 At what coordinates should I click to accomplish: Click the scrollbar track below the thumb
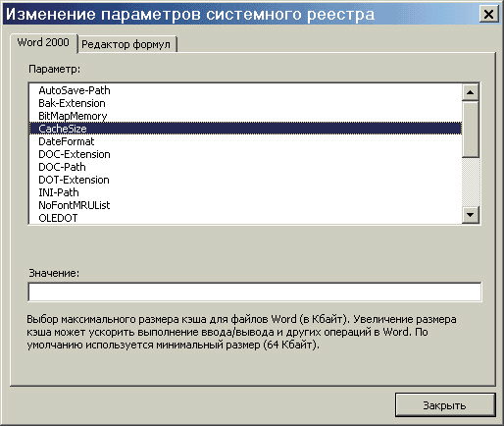[x=471, y=182]
